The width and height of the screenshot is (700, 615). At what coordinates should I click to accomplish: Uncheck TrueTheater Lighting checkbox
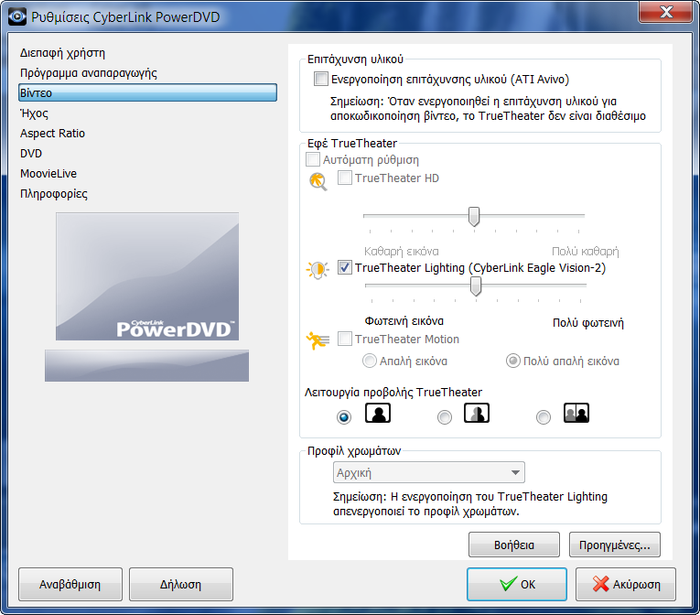[345, 267]
